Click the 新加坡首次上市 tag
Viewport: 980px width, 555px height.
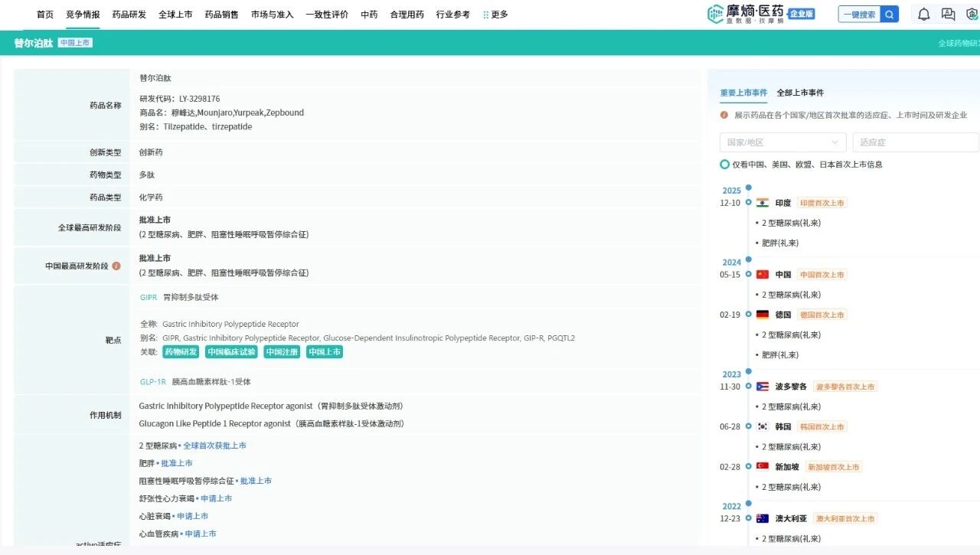(833, 467)
